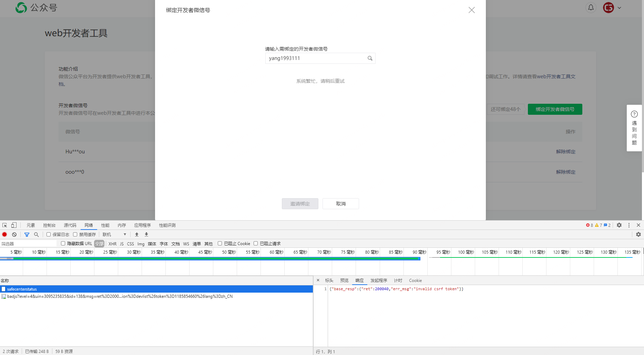Click the export HAR download arrow
This screenshot has height=355, width=644.
pos(146,234)
